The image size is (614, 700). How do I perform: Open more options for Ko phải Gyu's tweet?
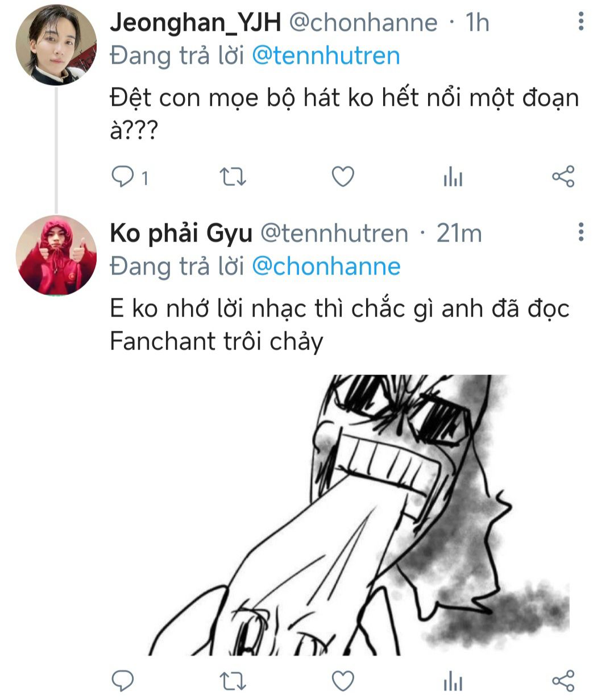(580, 232)
